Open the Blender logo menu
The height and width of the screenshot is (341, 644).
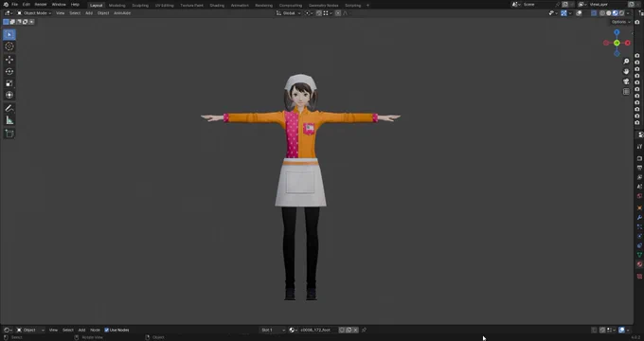[6, 5]
